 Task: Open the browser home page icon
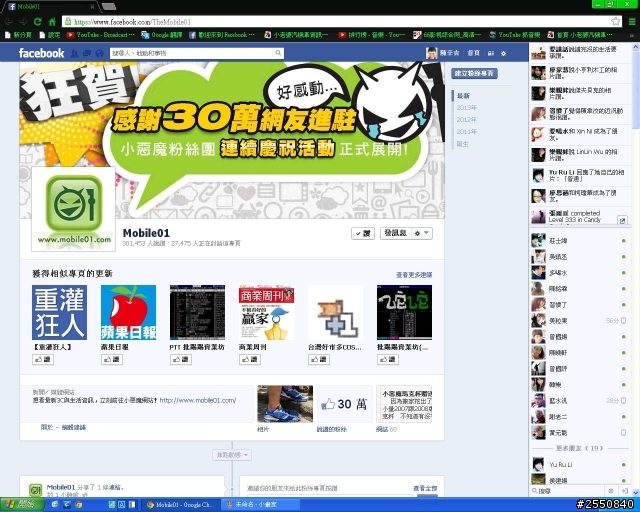(52, 22)
